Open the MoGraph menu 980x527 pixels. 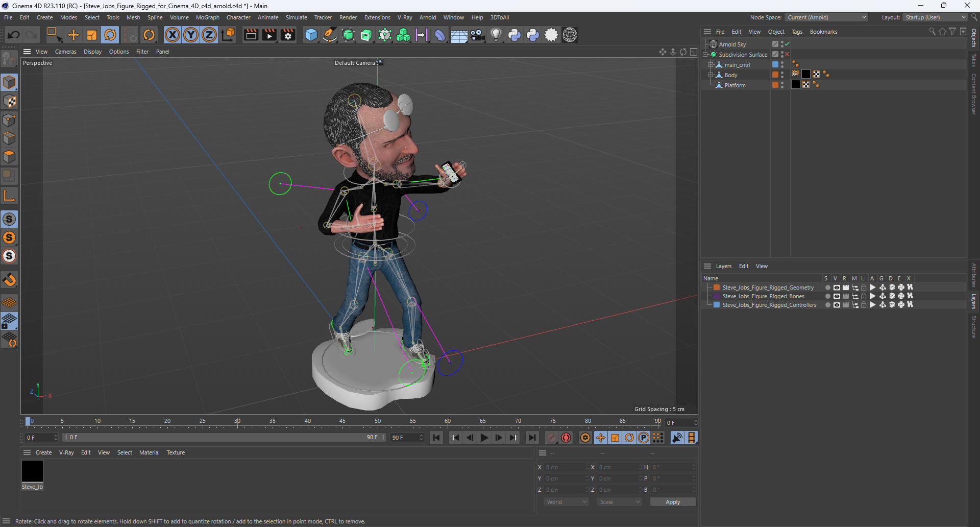click(x=207, y=17)
